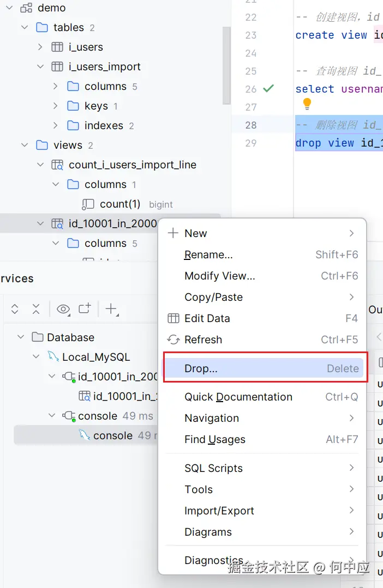Click the database tree vertical scrollbar

coord(226,65)
